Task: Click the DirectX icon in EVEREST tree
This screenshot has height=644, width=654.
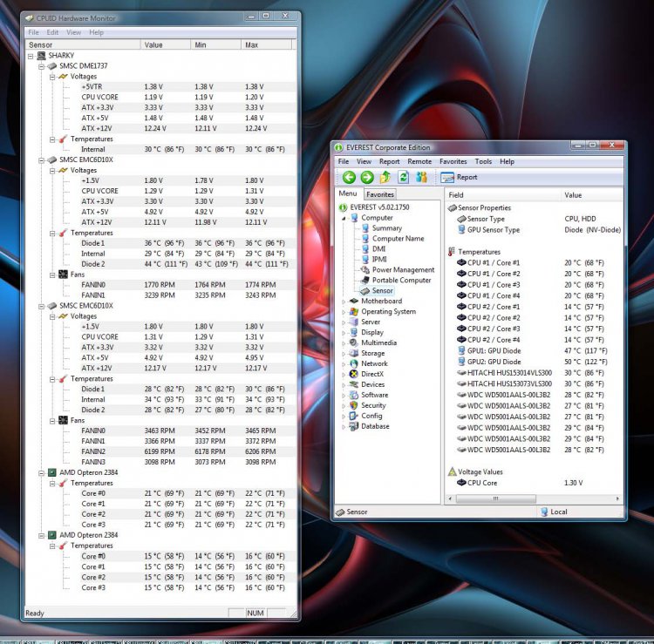Action: [354, 374]
